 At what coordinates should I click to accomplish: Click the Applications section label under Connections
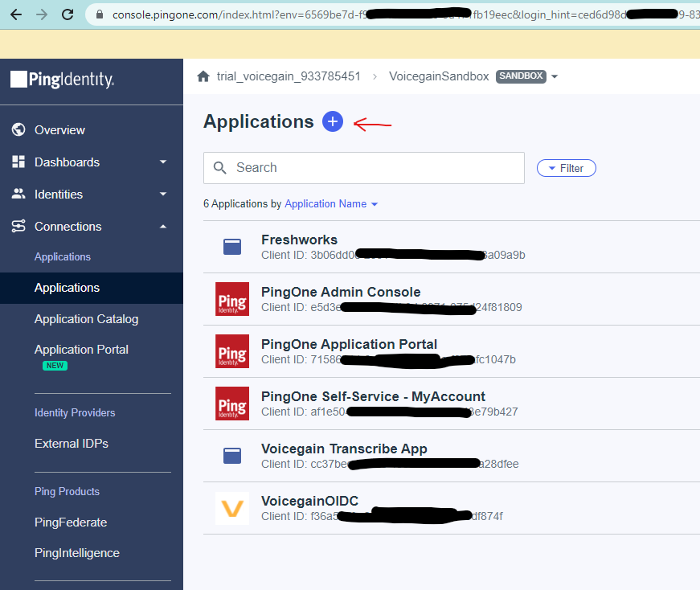pos(63,256)
